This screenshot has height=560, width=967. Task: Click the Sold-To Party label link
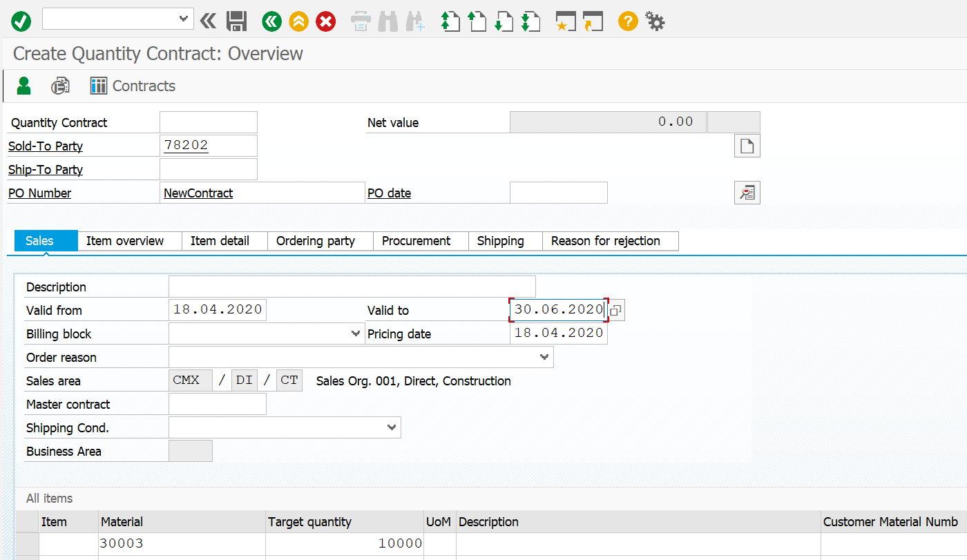[46, 146]
